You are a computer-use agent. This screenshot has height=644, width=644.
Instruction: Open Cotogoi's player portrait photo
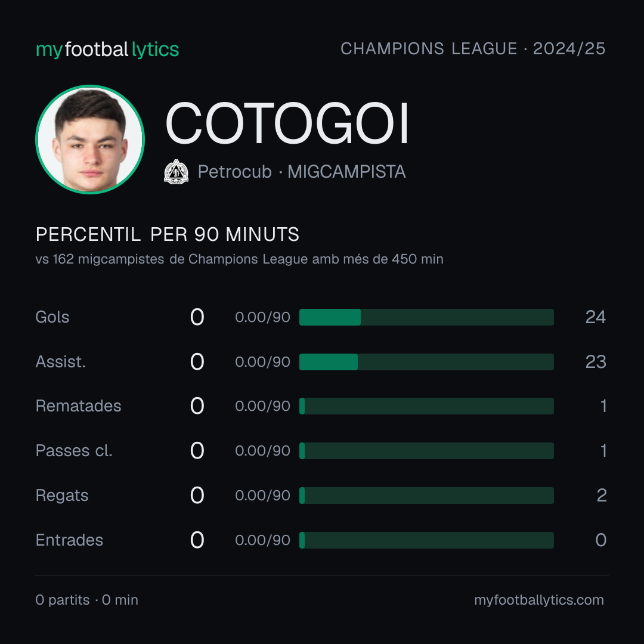[90, 139]
